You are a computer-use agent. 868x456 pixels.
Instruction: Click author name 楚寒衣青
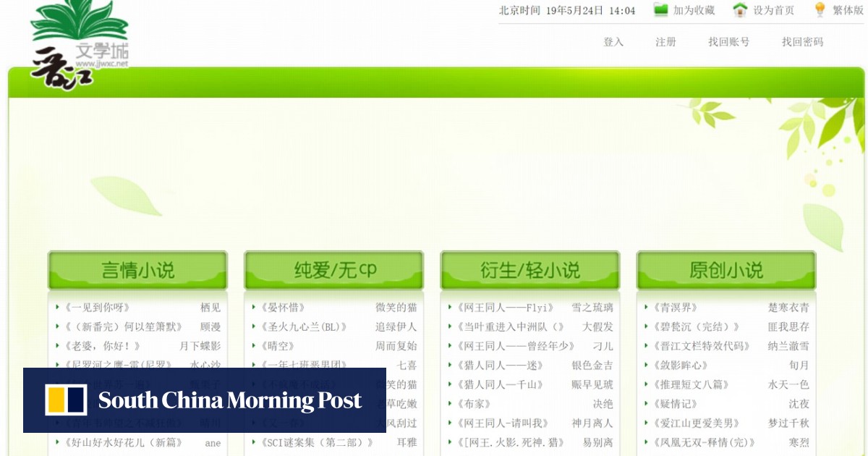pyautogui.click(x=788, y=308)
